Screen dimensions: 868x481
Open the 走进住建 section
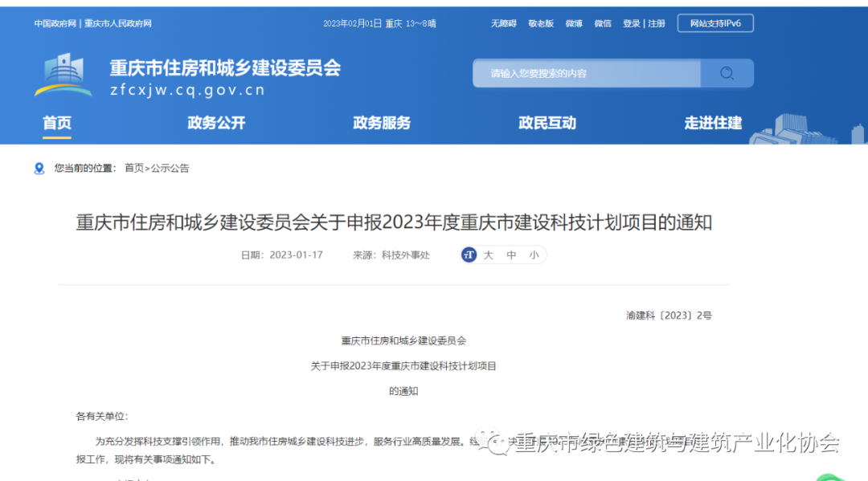click(x=713, y=123)
